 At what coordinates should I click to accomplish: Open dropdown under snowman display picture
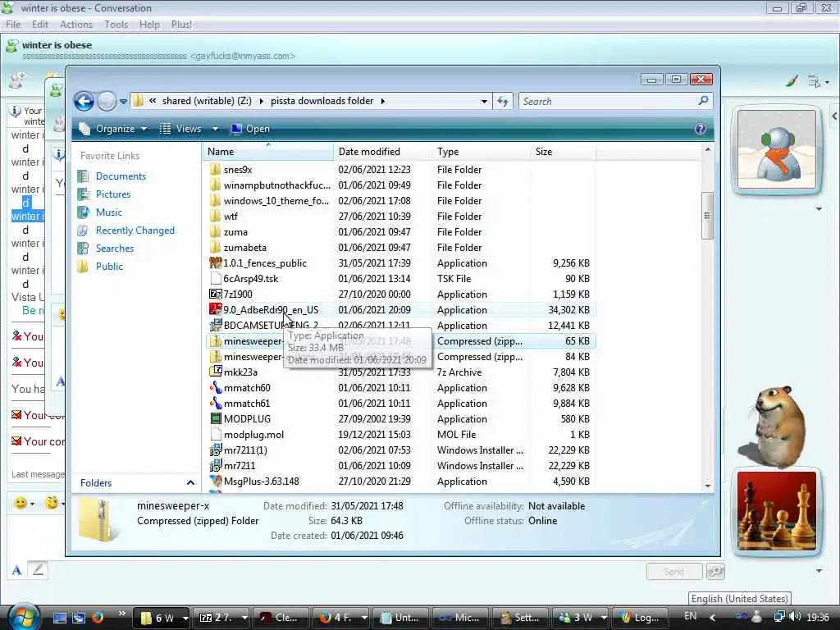819,209
